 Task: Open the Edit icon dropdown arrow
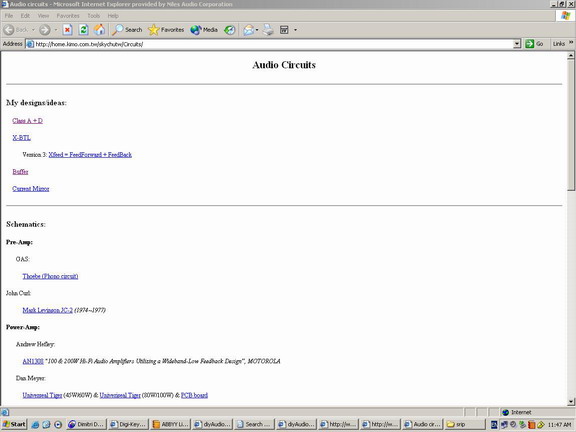click(x=295, y=30)
